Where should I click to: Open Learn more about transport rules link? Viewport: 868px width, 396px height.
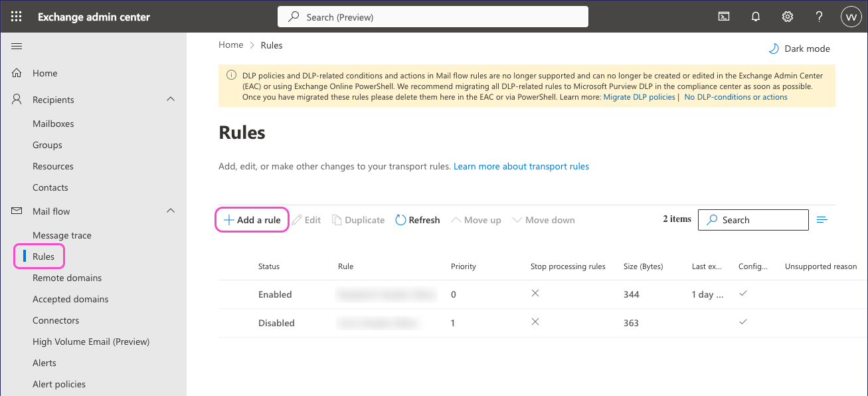tap(521, 166)
